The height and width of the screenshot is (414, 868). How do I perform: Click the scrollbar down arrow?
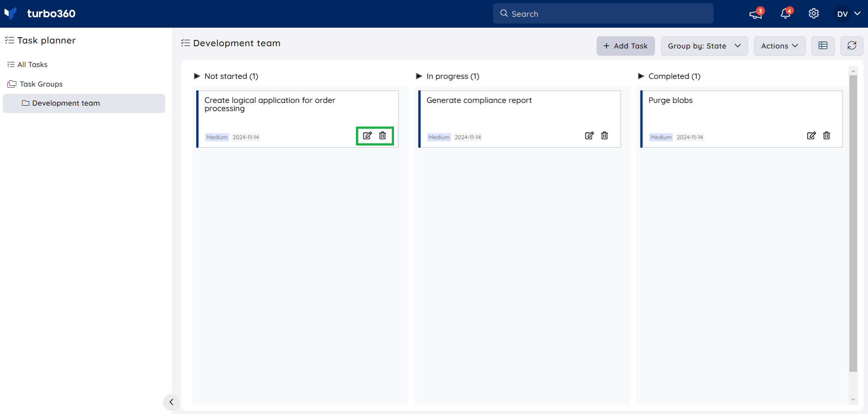(x=853, y=399)
